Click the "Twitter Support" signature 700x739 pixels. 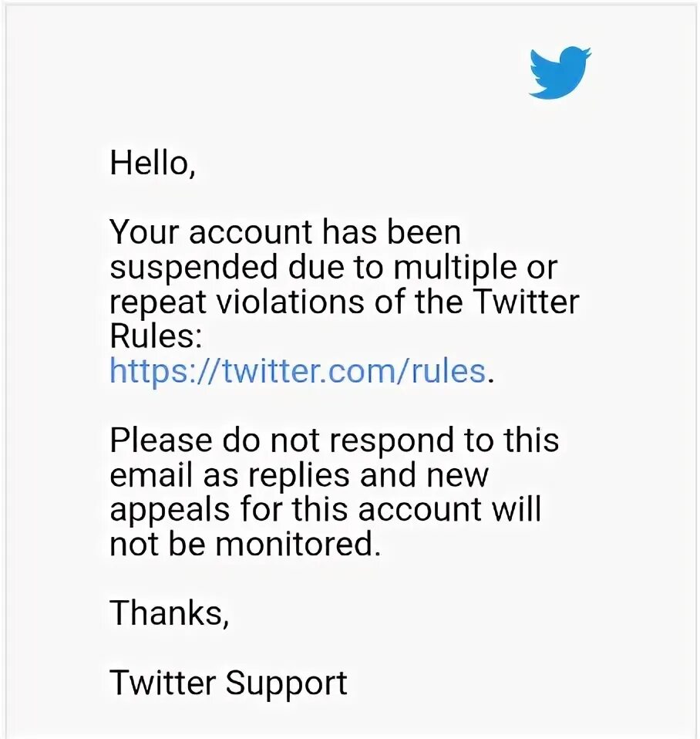[228, 683]
